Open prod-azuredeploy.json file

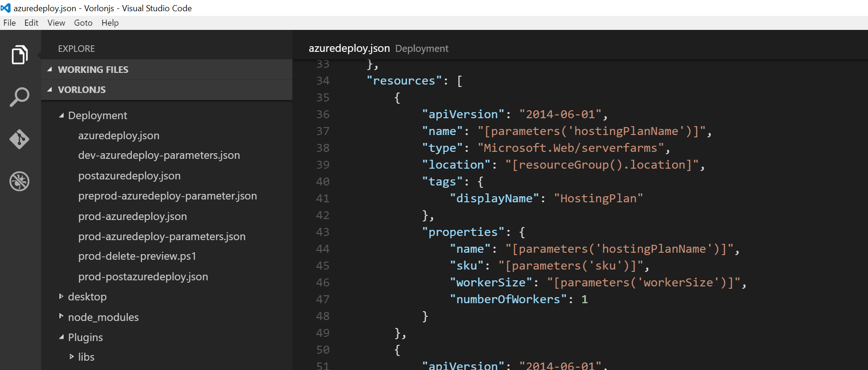[132, 216]
